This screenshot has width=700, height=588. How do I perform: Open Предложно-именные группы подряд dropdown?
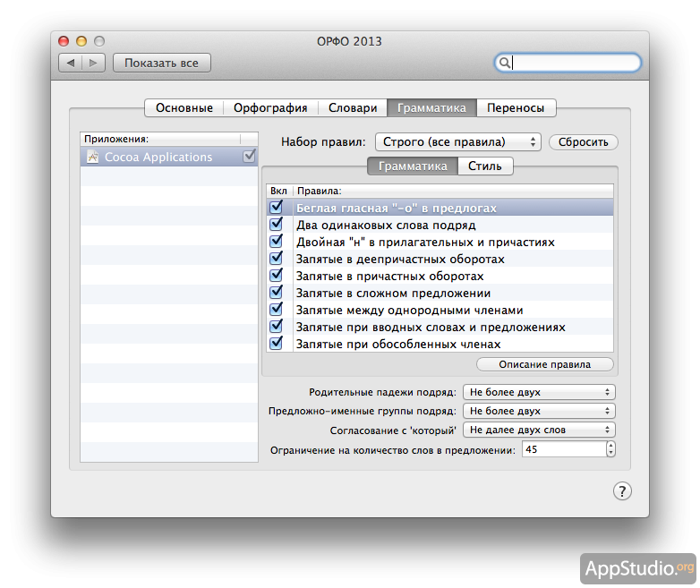(539, 411)
